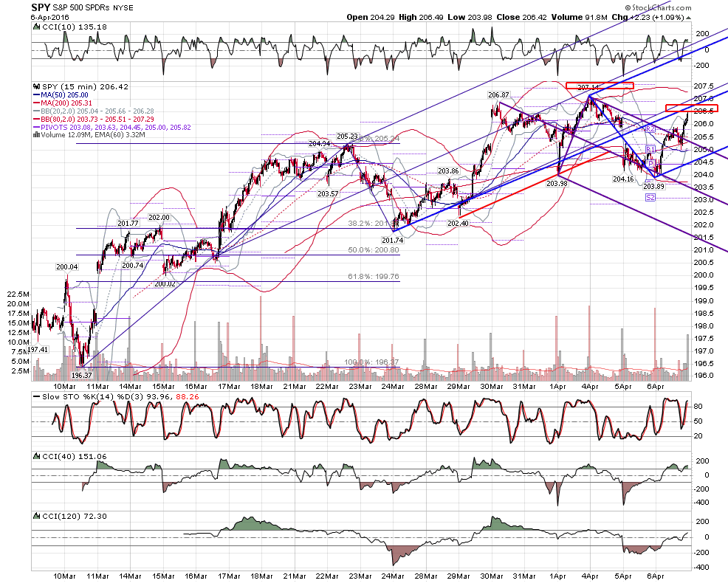Screen dimensions: 728x586
Task: Select the S2 pivot label box
Action: pyautogui.click(x=650, y=198)
